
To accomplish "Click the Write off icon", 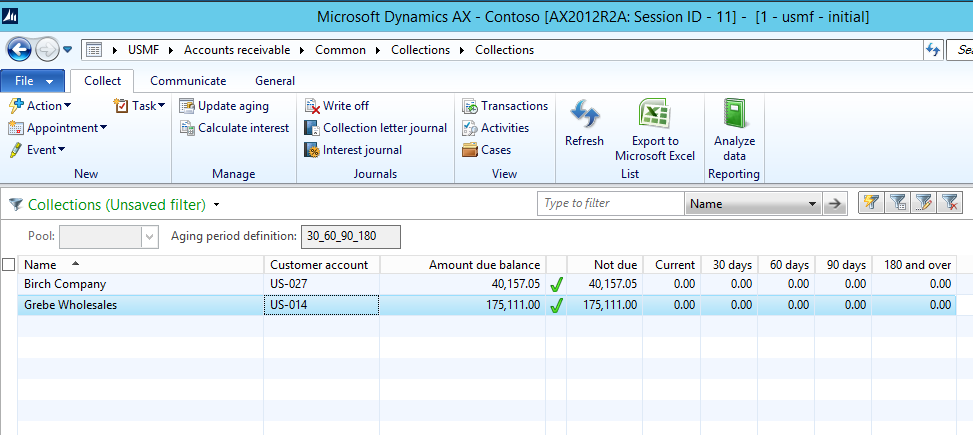I will (x=337, y=106).
